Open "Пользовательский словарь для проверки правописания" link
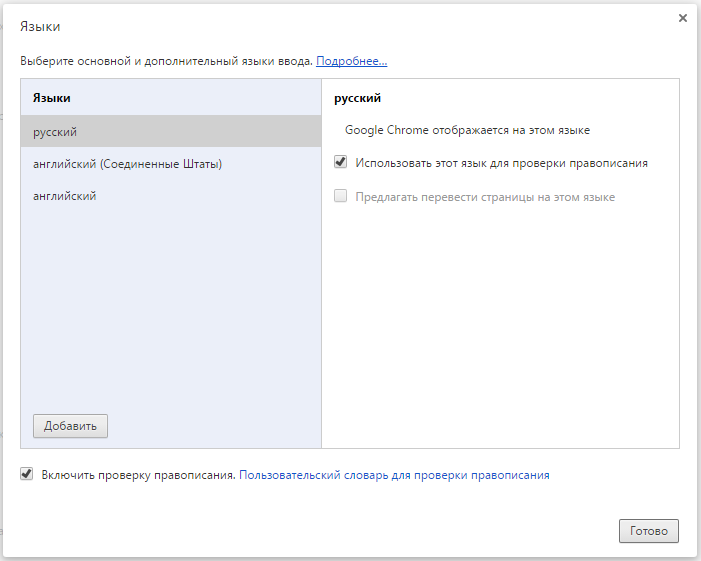The width and height of the screenshot is (701, 561). coord(394,475)
